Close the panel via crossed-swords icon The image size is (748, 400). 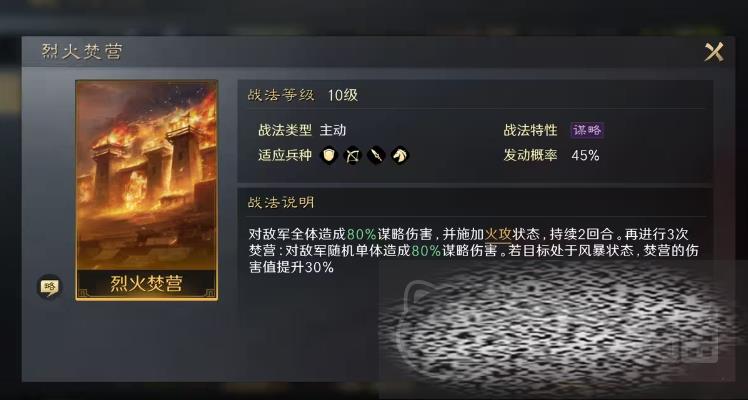(714, 51)
